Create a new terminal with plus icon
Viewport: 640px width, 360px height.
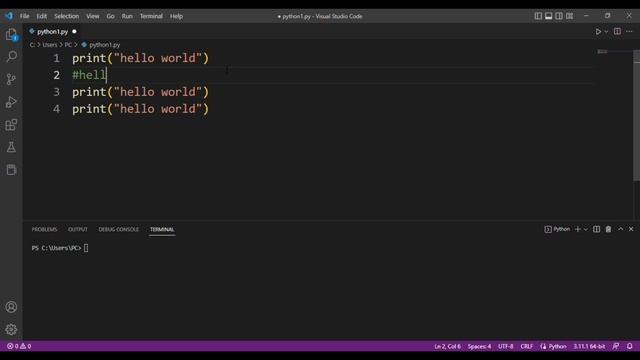click(x=578, y=229)
